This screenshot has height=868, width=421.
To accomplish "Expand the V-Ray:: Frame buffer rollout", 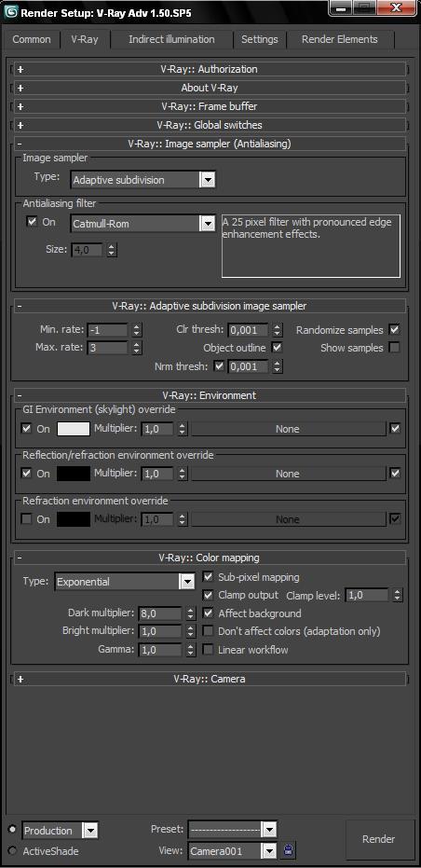I will pyautogui.click(x=210, y=106).
